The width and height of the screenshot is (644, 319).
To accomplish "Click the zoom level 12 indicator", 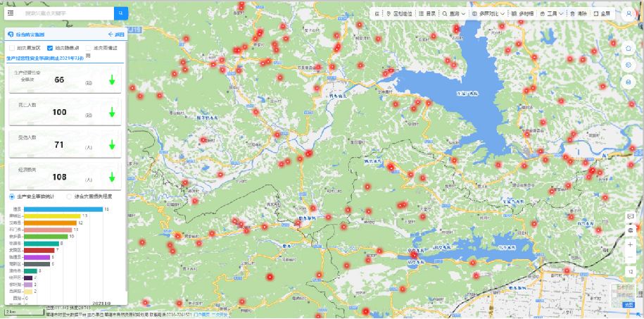I will pos(631,272).
